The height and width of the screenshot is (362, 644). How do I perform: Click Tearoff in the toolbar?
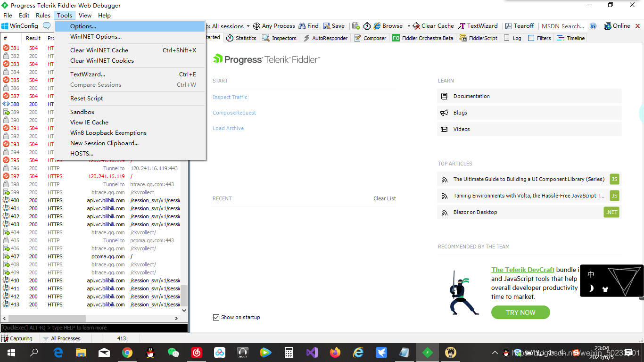coord(520,26)
